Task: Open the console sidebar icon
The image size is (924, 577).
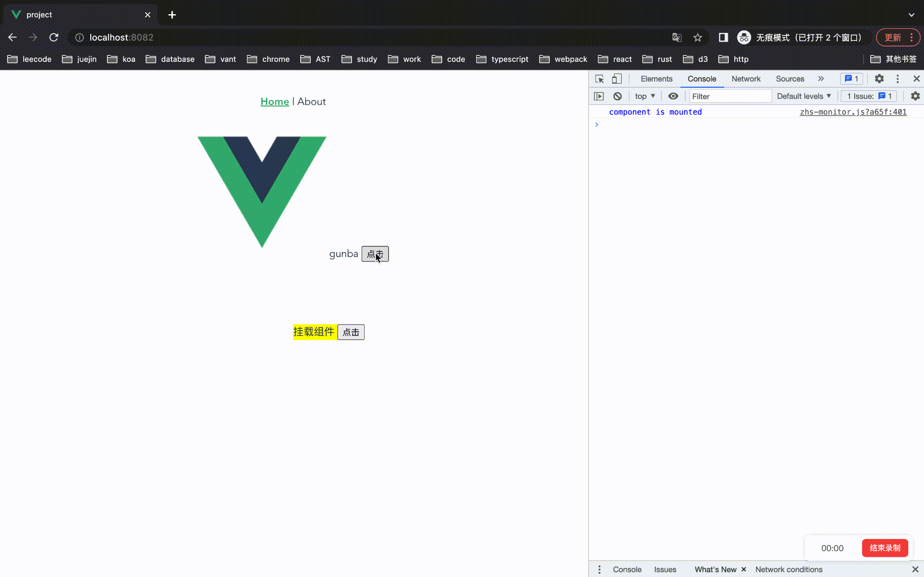Action: [599, 96]
